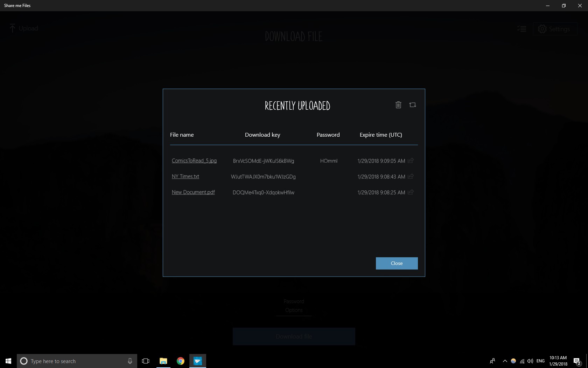Image resolution: width=588 pixels, height=368 pixels.
Task: Open Task View from the taskbar
Action: point(146,361)
